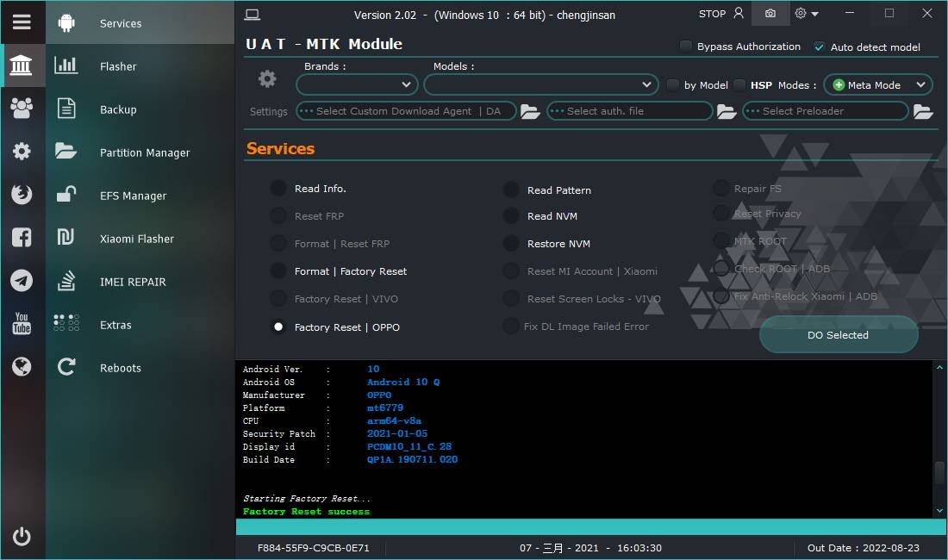Open the Partition Manager menu item
This screenshot has width=948, height=560.
point(140,152)
